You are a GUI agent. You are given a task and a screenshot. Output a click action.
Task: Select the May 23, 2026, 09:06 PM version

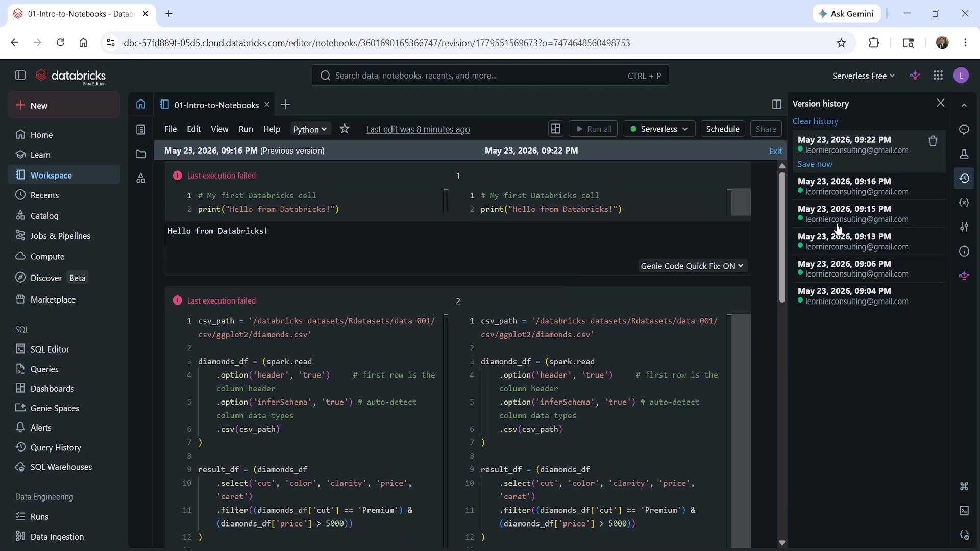pyautogui.click(x=869, y=269)
